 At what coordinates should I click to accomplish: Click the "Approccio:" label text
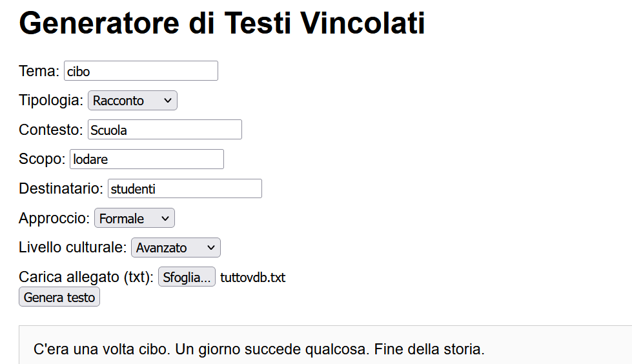pos(54,219)
